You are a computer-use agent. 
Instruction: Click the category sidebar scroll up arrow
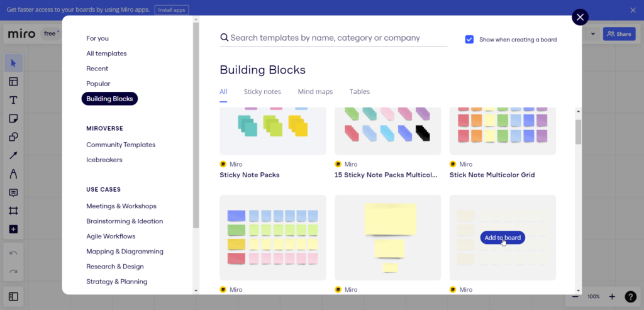point(196,19)
